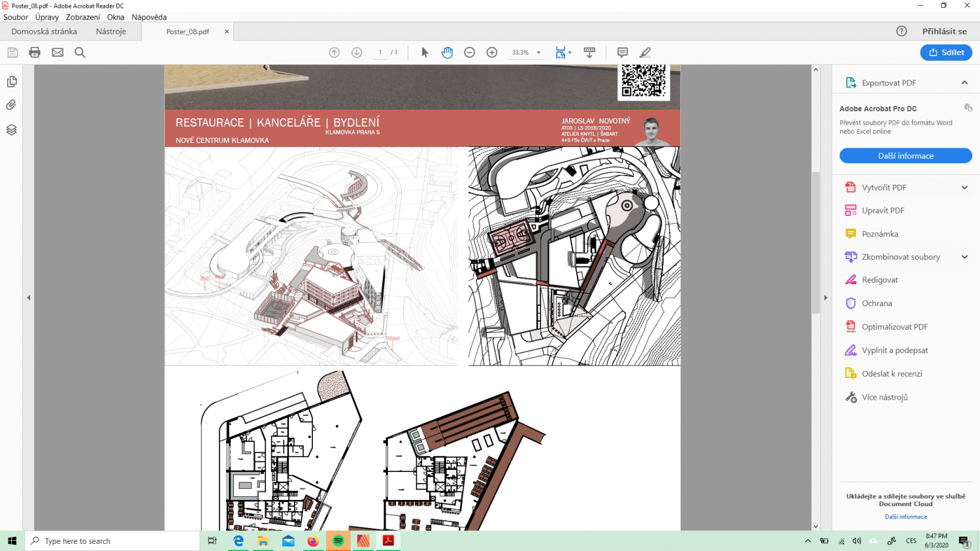Switch to the Nástroje tab
The width and height of the screenshot is (980, 551).
click(x=111, y=31)
